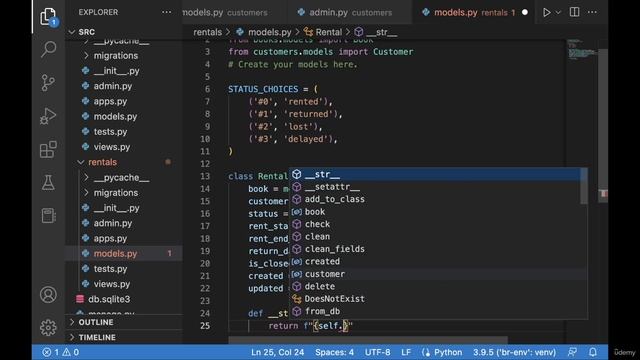Open errors and warnings count in status bar
640x360 pixels.
pyautogui.click(x=61, y=352)
